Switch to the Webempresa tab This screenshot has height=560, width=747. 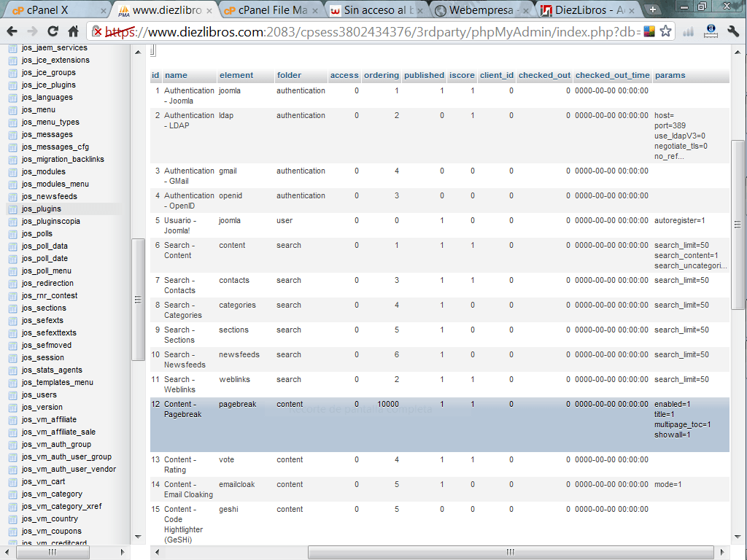click(x=481, y=10)
